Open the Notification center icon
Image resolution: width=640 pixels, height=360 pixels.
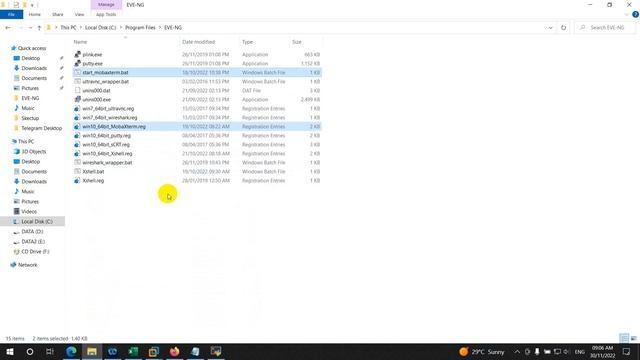(x=627, y=352)
